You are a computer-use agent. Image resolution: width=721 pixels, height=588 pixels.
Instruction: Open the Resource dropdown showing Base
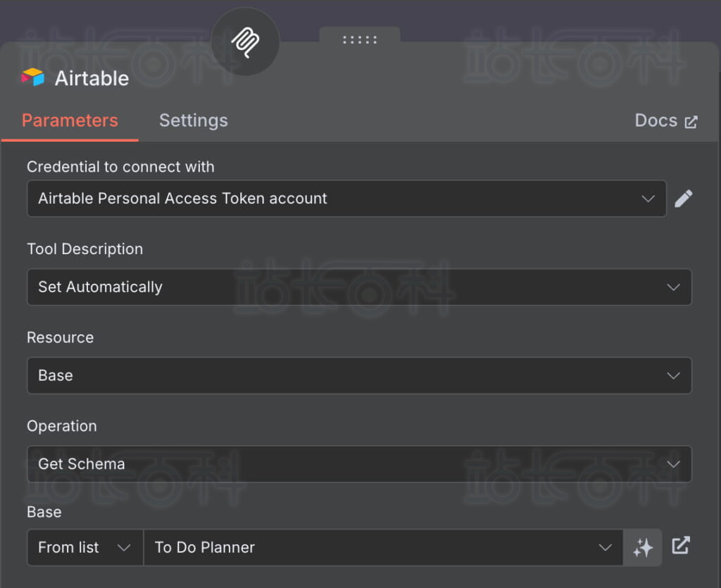pyautogui.click(x=359, y=376)
